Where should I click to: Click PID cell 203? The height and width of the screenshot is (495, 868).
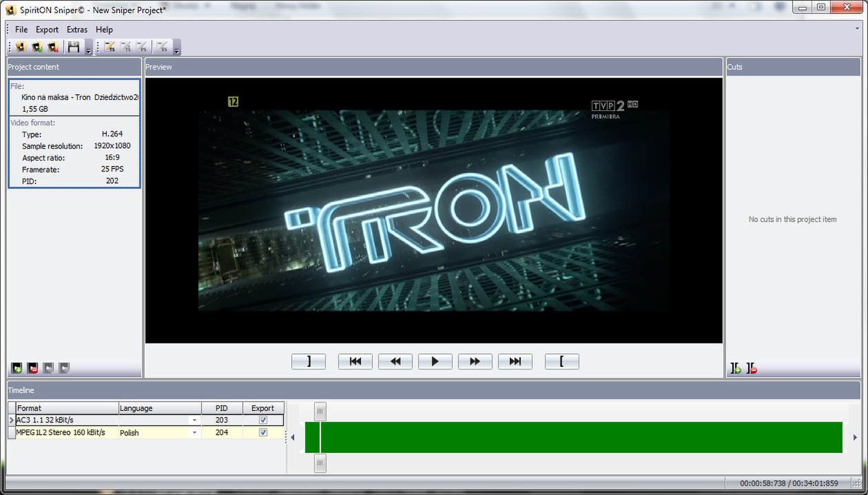[x=221, y=420]
